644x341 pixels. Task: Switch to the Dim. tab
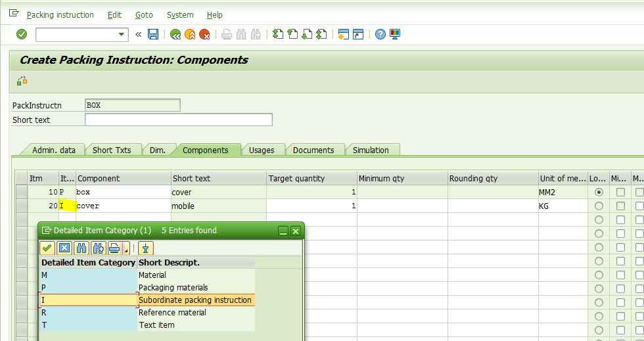[158, 150]
